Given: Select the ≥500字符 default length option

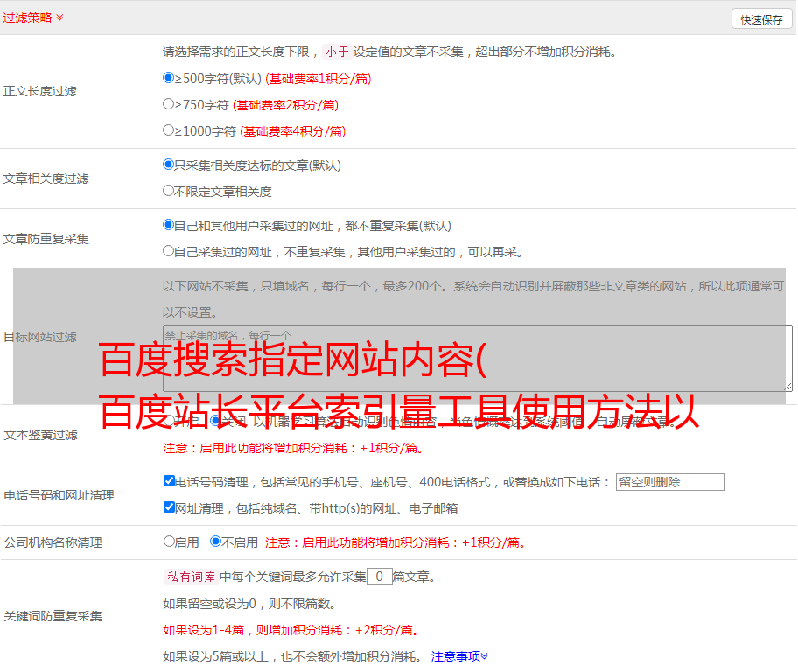Looking at the screenshot, I should [x=169, y=78].
